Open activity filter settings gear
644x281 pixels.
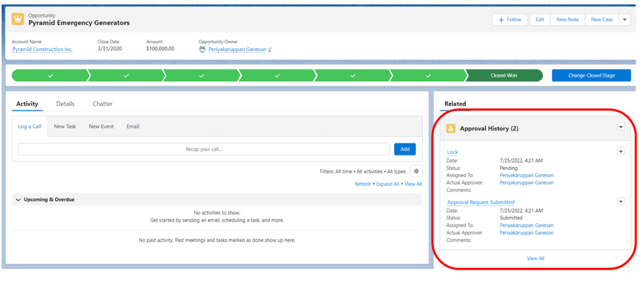tap(416, 171)
